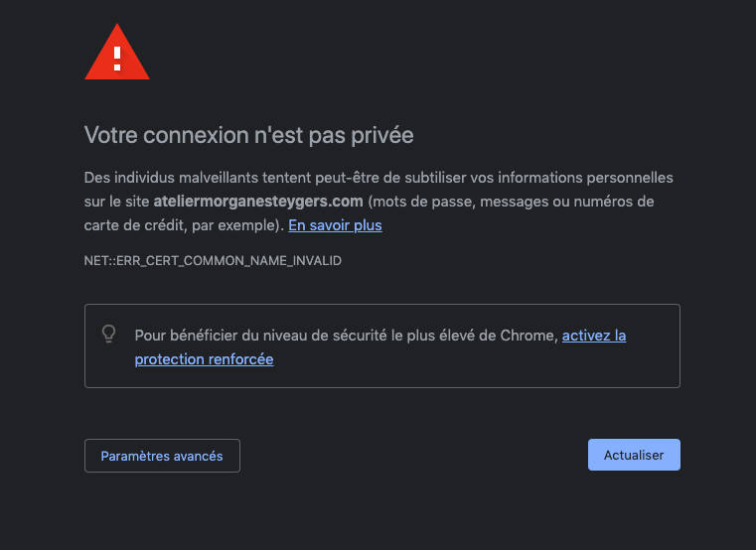Click the NET::ERR_CERT_COMMON_NAME_INVALID error code
The width and height of the screenshot is (756, 550).
pos(213,260)
